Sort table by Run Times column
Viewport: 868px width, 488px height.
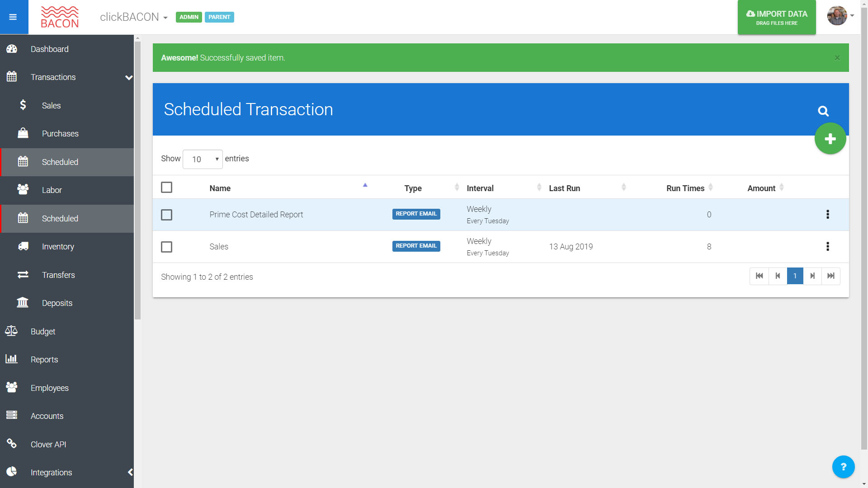click(x=685, y=188)
